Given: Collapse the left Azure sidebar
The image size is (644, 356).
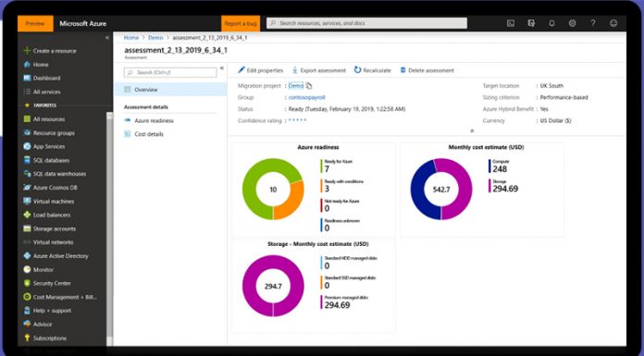Looking at the screenshot, I should tap(107, 37).
